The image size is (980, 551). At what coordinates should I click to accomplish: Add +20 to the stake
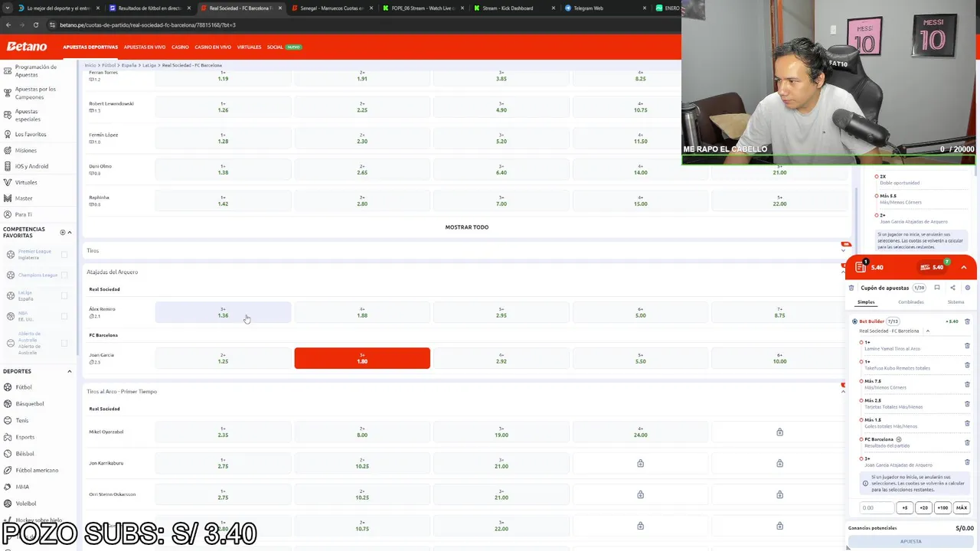(x=923, y=507)
